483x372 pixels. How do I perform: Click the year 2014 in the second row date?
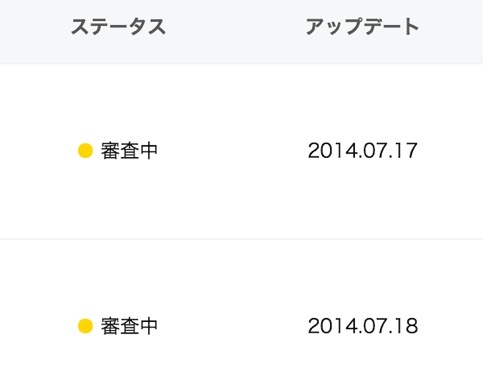click(328, 326)
